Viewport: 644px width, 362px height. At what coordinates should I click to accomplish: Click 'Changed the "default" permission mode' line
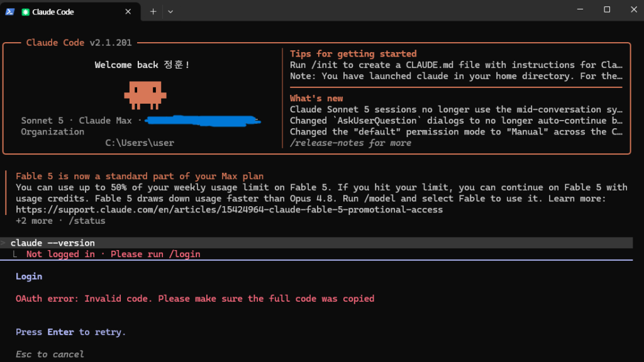[x=457, y=132]
